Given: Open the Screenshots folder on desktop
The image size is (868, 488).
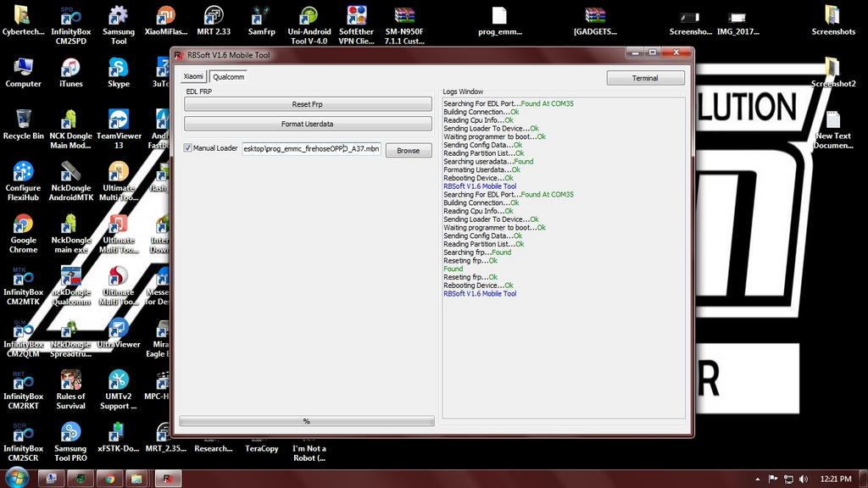Looking at the screenshot, I should (833, 21).
